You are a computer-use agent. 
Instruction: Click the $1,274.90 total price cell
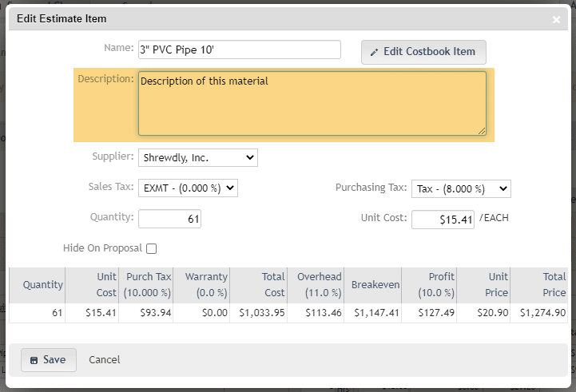click(542, 313)
